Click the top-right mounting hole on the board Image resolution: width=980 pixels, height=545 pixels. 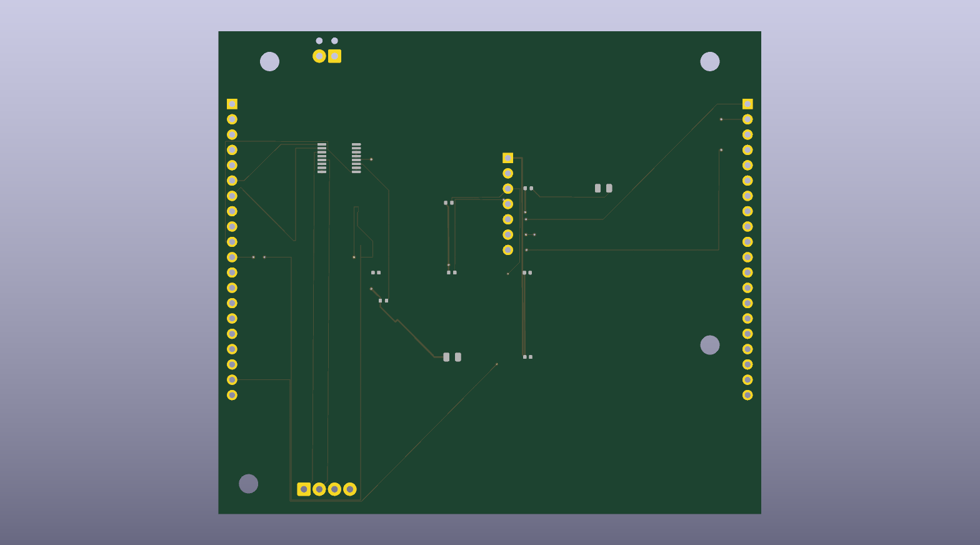(710, 61)
